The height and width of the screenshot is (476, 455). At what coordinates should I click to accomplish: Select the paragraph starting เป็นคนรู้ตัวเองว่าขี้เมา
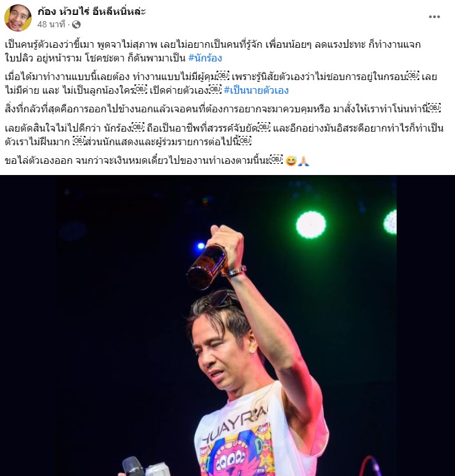pyautogui.click(x=213, y=51)
